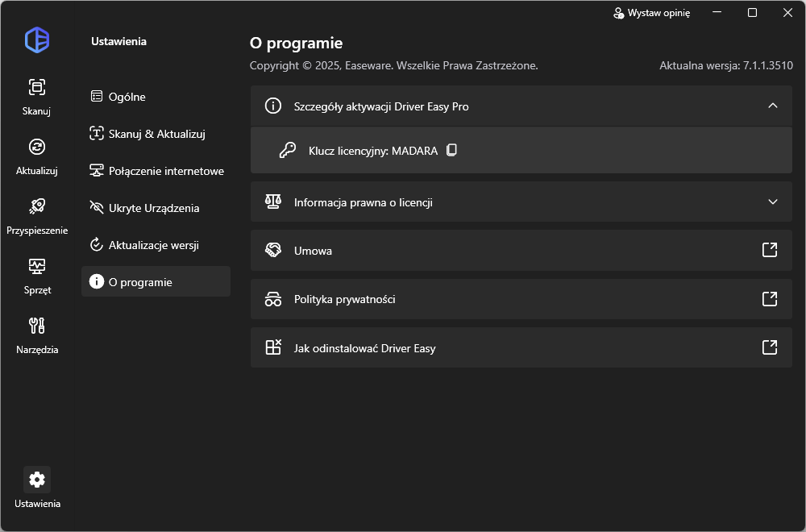Click the Umowa row label
The width and height of the screenshot is (806, 532).
(313, 251)
